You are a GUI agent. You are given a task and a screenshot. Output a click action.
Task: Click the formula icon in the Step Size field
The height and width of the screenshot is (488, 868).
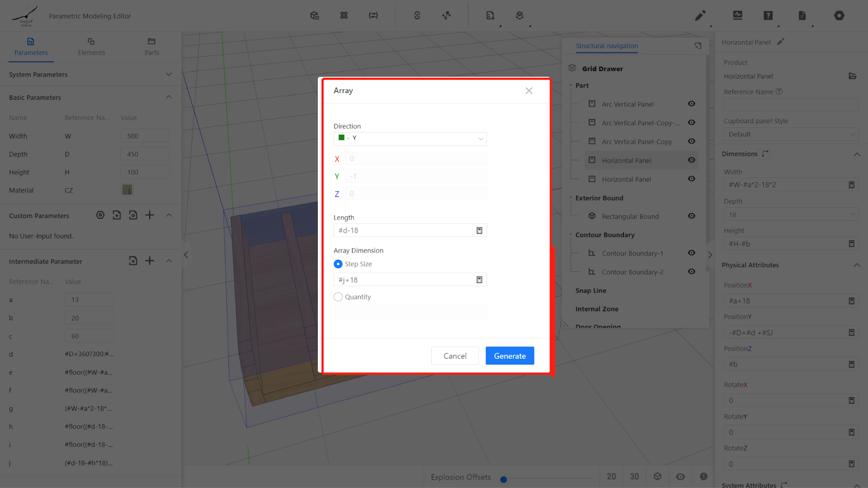[479, 280]
